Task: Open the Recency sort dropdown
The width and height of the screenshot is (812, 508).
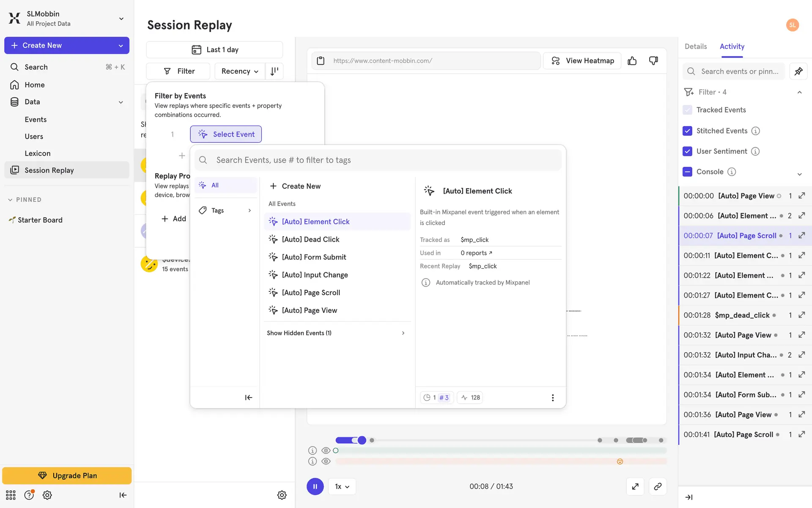Action: 239,71
